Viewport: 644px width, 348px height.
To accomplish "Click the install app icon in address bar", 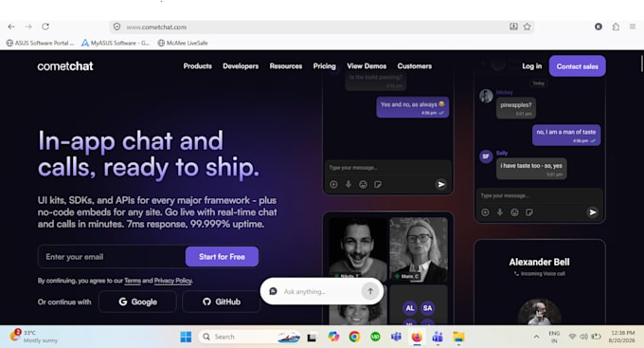I will (x=513, y=27).
